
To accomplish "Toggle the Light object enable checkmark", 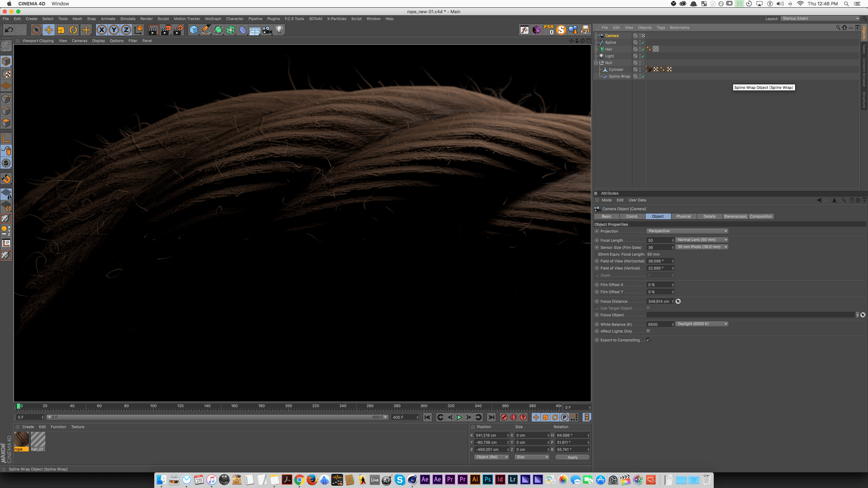I will click(643, 56).
